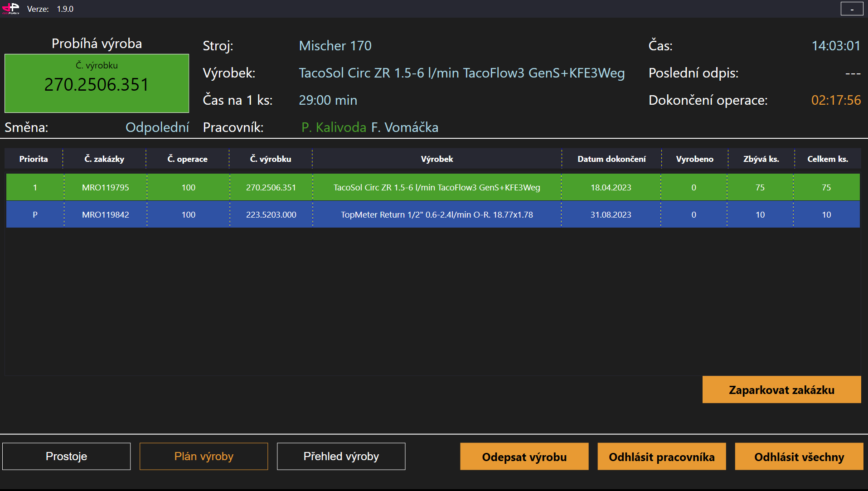Open the Prostoje view

66,456
